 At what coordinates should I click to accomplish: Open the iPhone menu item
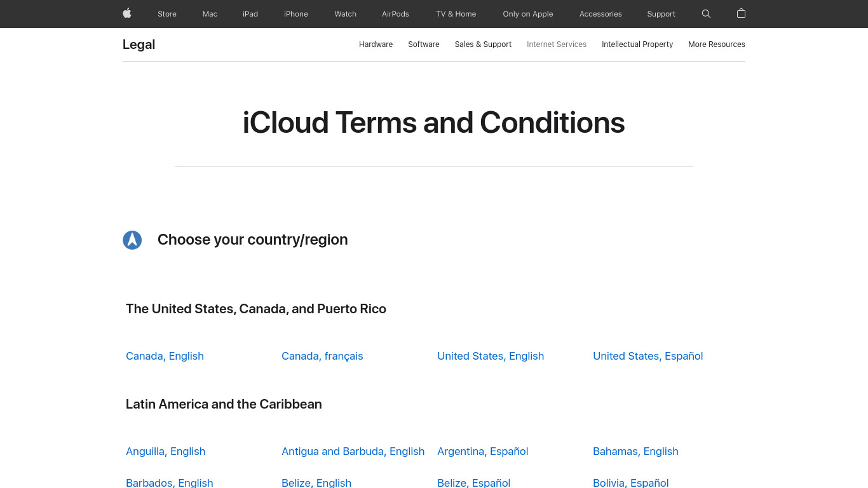296,14
